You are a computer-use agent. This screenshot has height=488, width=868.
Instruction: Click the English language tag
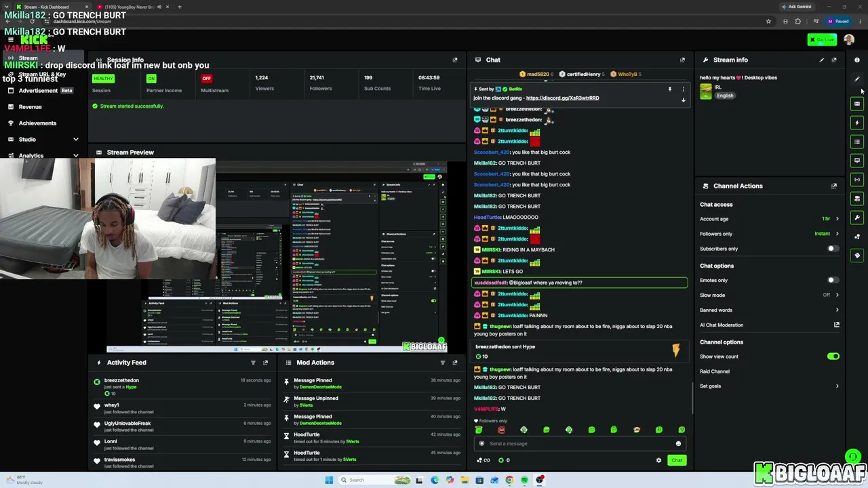click(725, 96)
